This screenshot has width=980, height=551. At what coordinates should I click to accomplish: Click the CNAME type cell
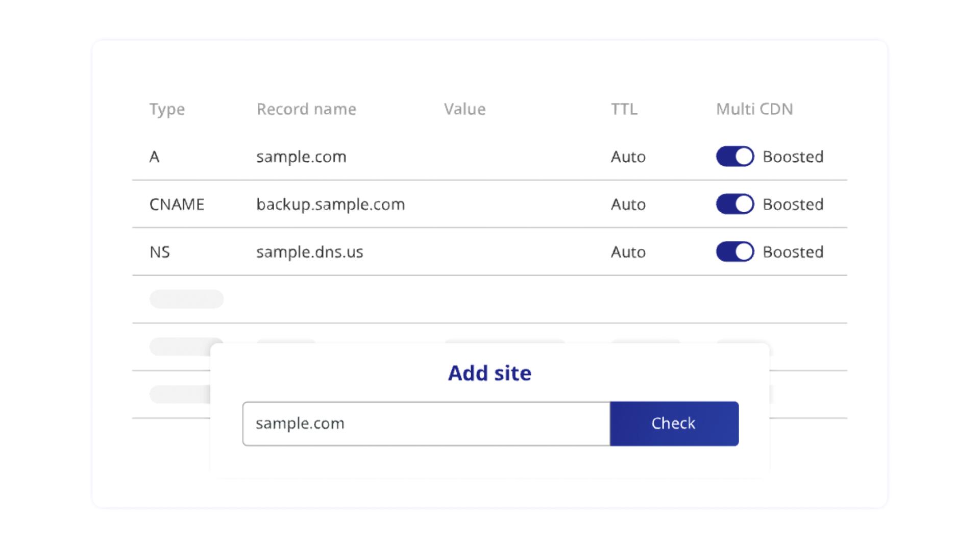click(177, 204)
